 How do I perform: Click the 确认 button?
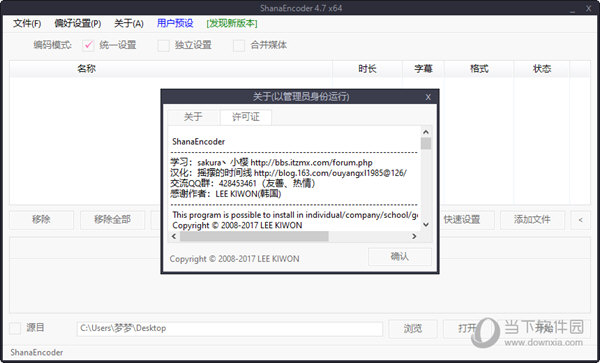[x=400, y=257]
